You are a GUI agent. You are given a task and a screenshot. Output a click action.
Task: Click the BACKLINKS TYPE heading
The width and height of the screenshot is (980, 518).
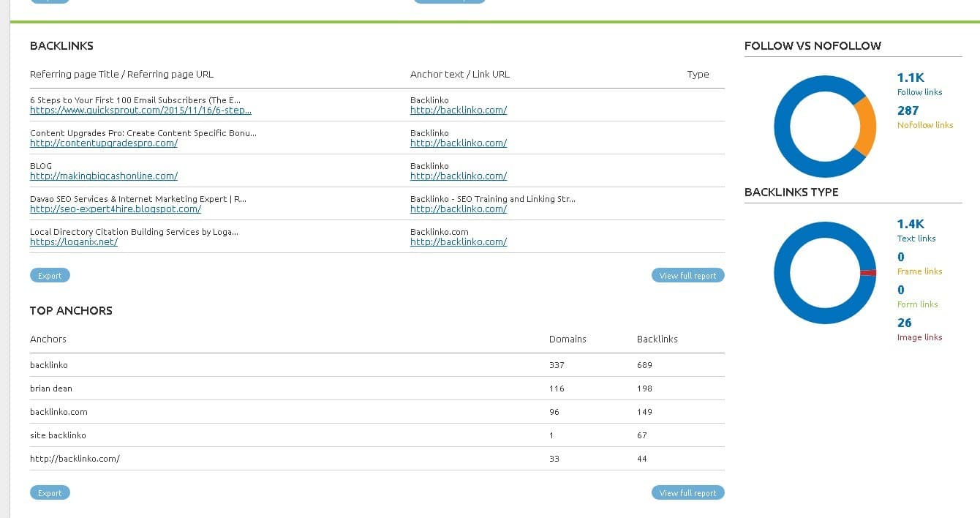(x=791, y=192)
